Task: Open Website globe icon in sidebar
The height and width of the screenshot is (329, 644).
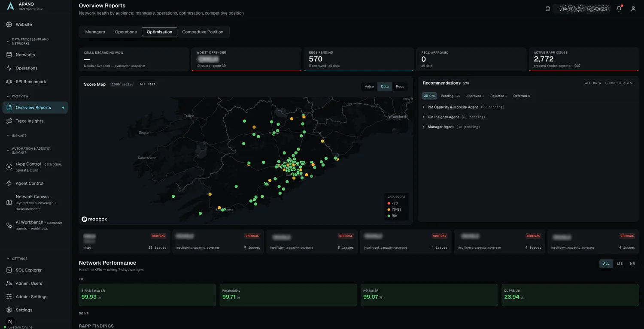Action: point(9,24)
